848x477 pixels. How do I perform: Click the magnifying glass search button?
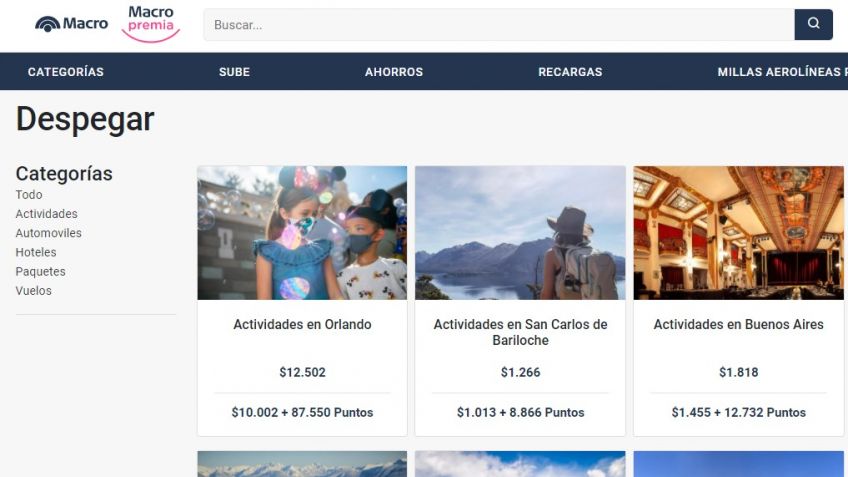tap(813, 24)
